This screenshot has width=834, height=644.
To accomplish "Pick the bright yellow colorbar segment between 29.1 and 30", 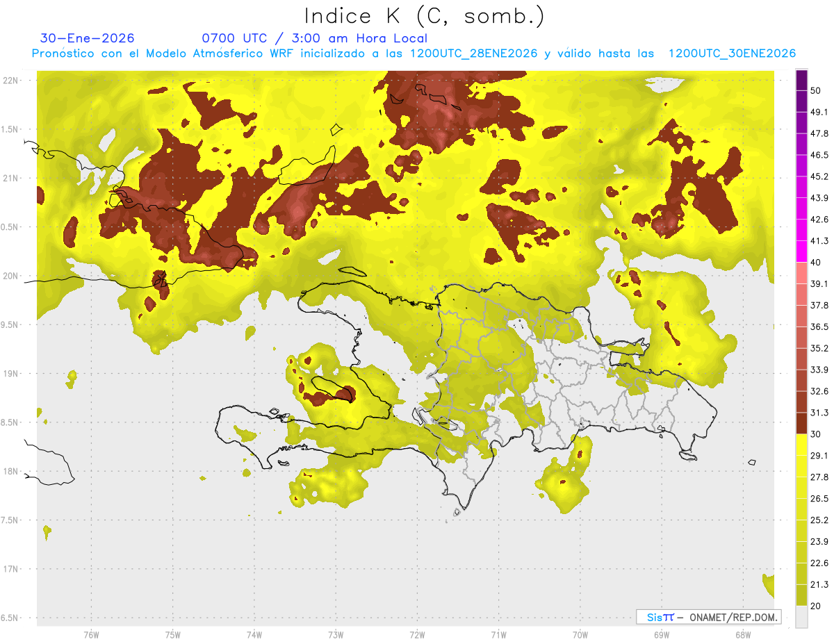I will (x=802, y=445).
